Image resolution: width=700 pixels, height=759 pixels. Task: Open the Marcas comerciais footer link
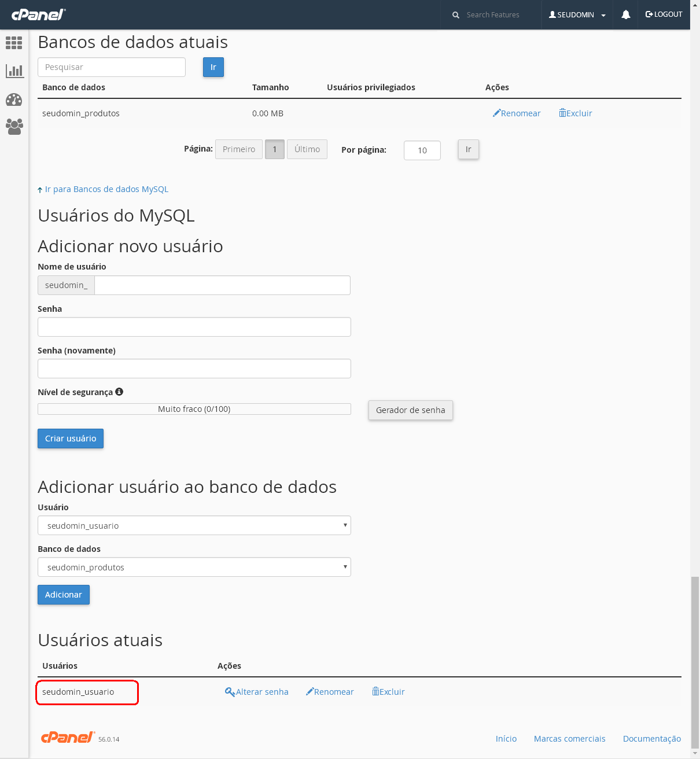(570, 739)
